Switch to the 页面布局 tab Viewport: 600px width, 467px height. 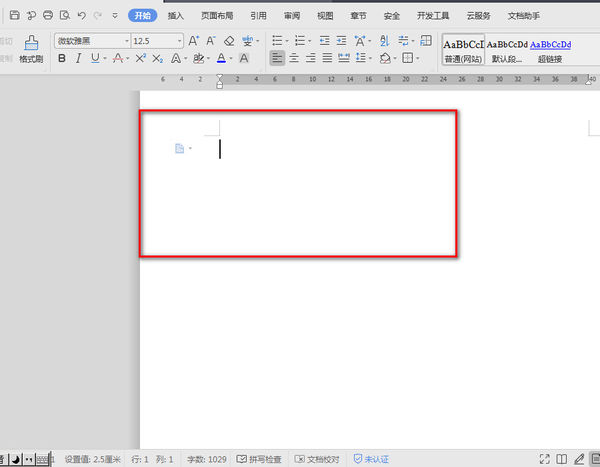pyautogui.click(x=217, y=16)
